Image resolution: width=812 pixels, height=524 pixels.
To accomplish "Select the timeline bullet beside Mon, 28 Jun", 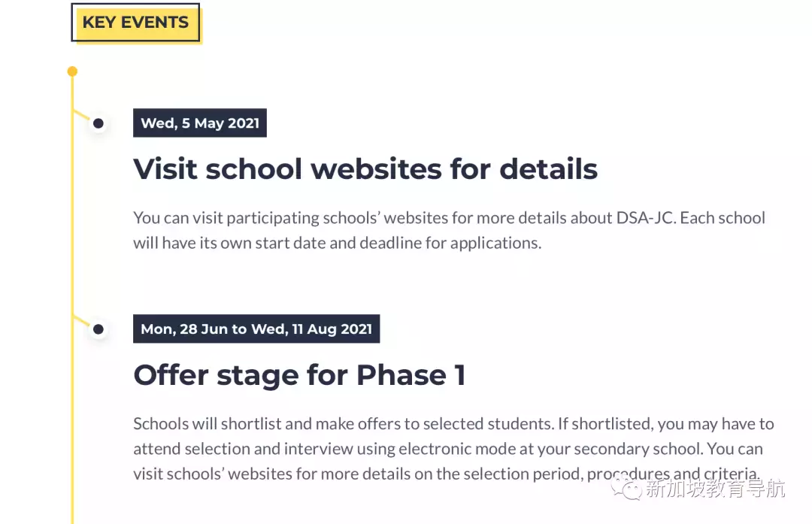I will (98, 329).
